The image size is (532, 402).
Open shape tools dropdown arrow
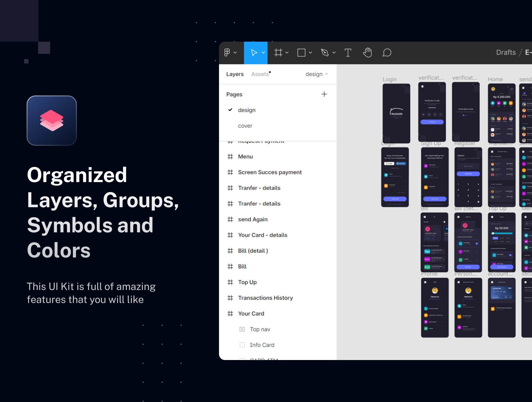(310, 53)
